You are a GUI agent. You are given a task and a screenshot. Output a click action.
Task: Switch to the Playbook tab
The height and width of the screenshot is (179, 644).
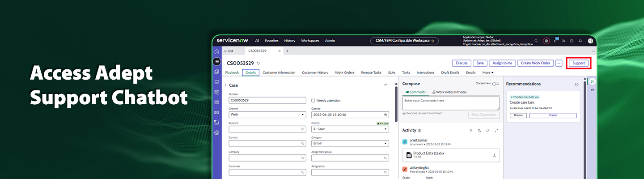click(232, 72)
